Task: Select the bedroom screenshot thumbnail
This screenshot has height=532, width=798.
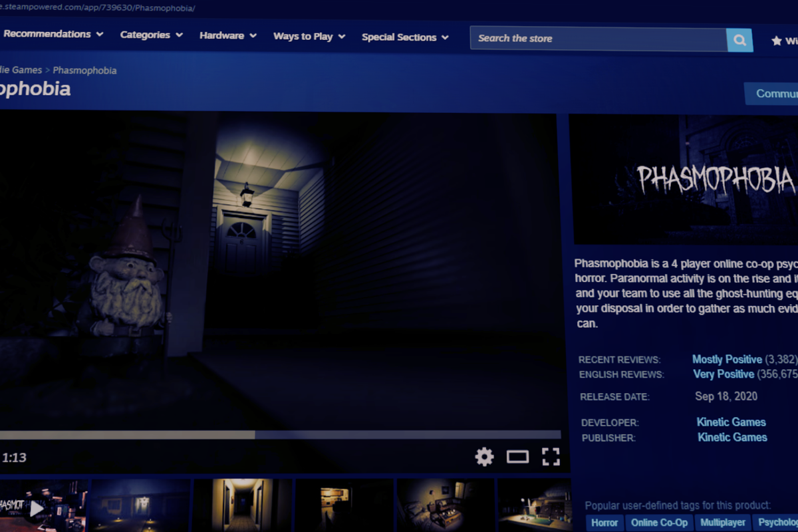Action: [x=446, y=505]
